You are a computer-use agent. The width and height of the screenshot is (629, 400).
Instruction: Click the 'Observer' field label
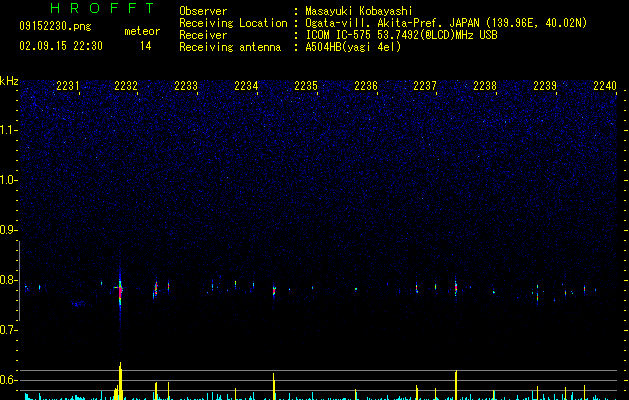point(203,11)
